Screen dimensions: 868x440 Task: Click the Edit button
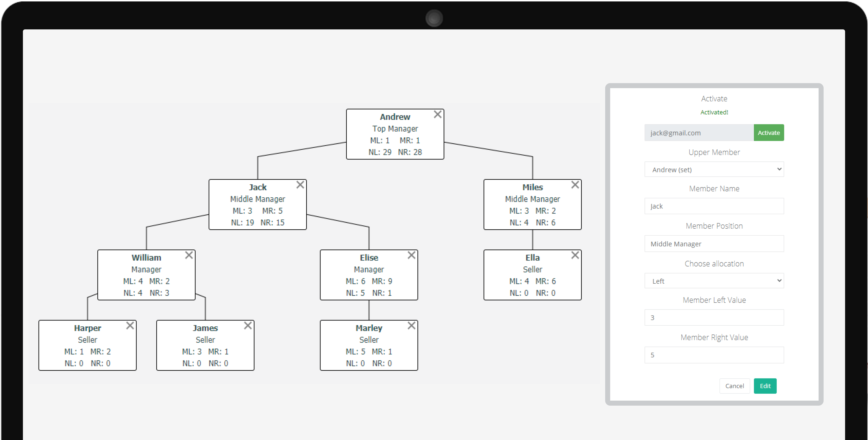point(765,386)
